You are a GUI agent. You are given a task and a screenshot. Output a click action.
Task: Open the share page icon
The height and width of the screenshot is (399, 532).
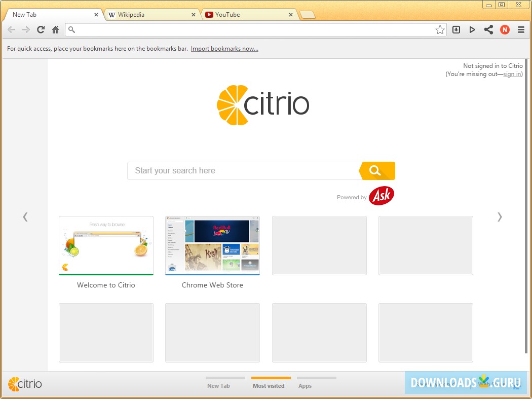tap(488, 30)
